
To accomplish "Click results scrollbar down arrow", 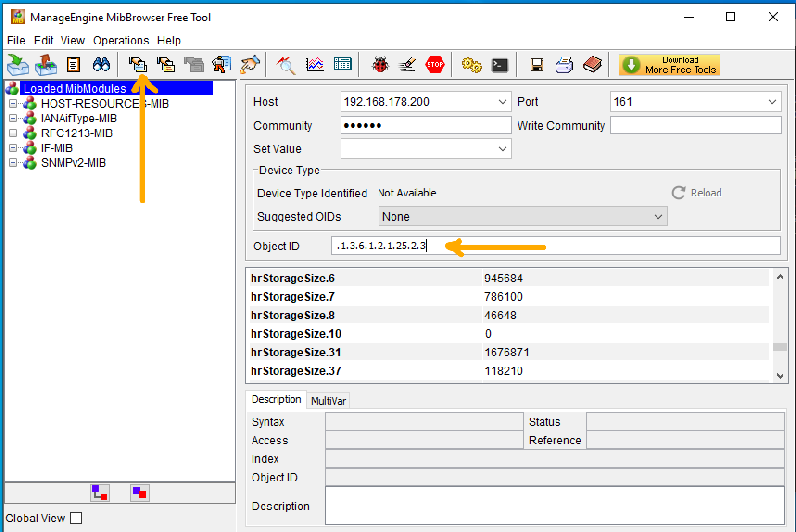I will click(780, 375).
